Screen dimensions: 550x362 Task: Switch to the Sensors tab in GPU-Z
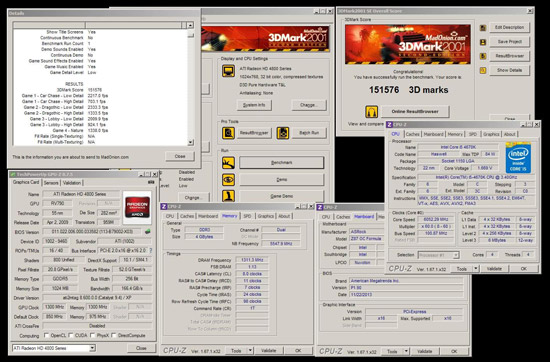(51, 183)
